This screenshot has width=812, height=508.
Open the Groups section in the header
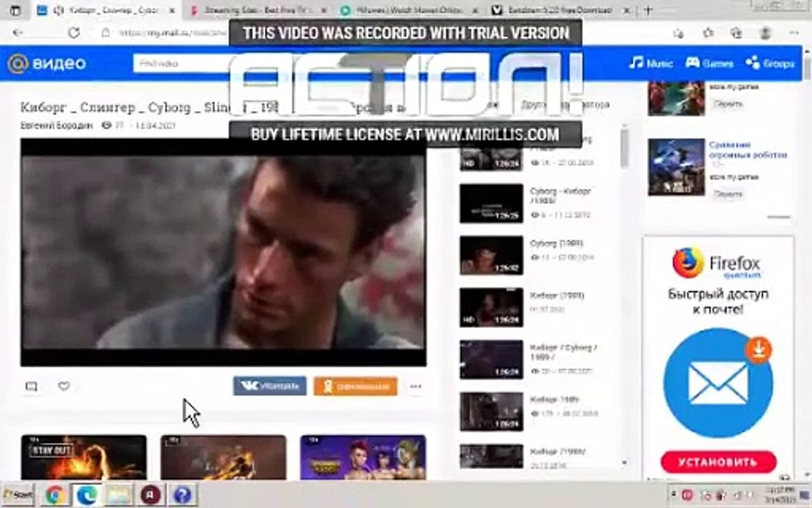tap(770, 64)
